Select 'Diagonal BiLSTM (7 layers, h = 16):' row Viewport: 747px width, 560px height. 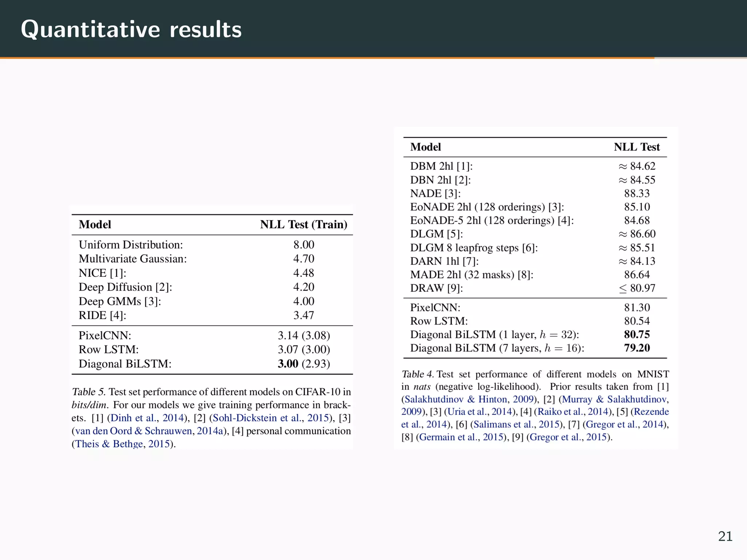point(497,348)
